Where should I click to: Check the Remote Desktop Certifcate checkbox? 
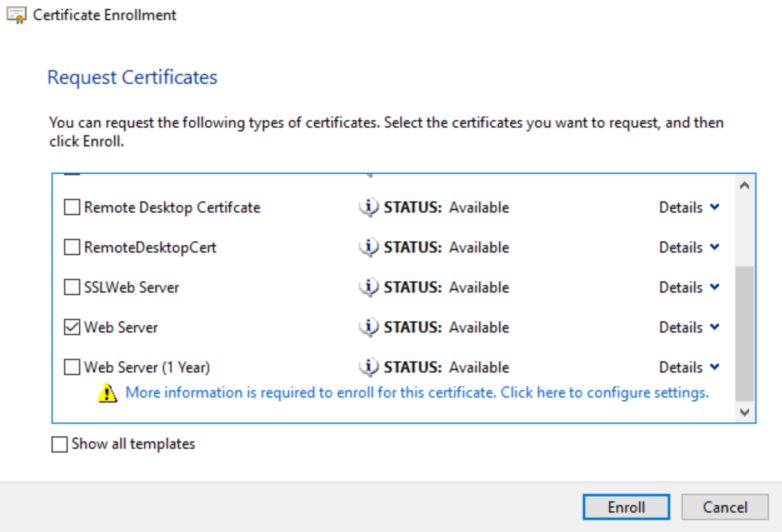72,207
